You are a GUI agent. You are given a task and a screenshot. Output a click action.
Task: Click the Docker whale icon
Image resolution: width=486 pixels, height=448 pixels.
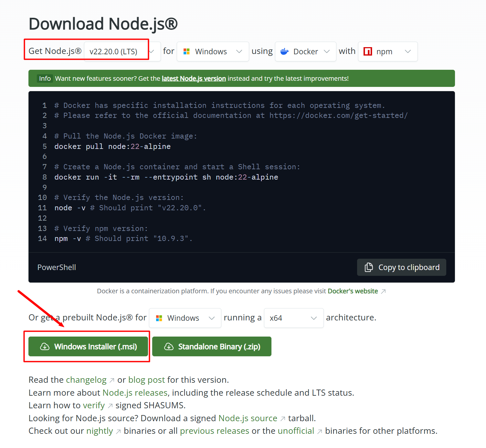pos(285,51)
